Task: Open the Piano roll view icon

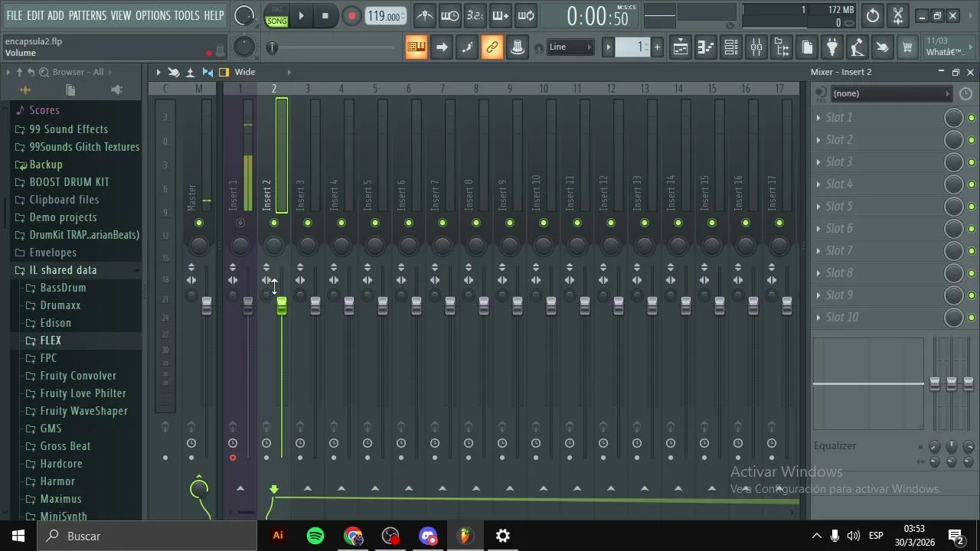Action: (706, 47)
